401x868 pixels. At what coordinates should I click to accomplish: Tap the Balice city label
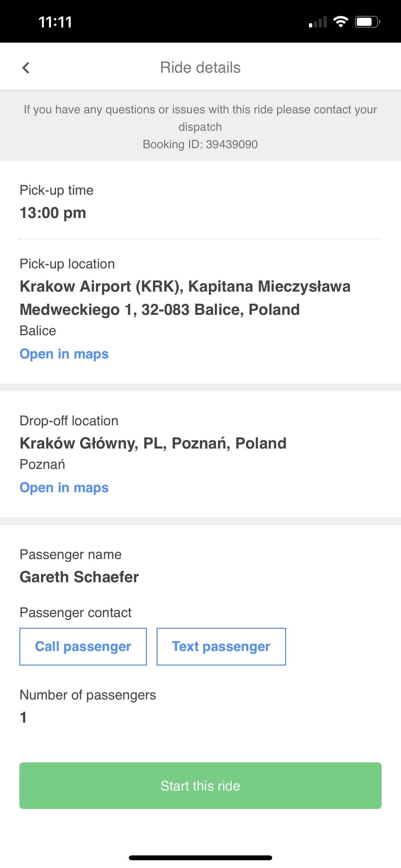click(x=38, y=331)
